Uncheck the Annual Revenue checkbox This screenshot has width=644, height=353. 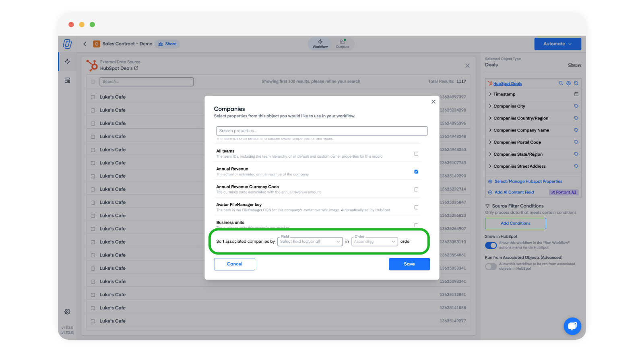pos(416,172)
